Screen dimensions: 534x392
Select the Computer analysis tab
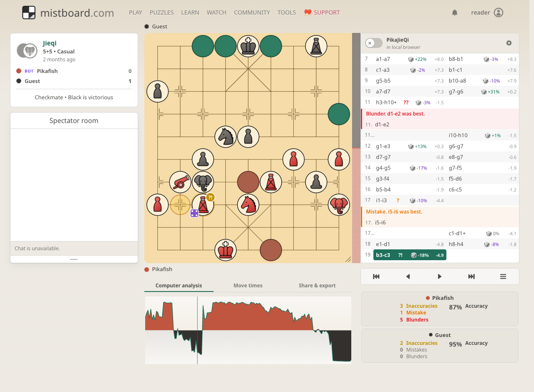coord(179,286)
